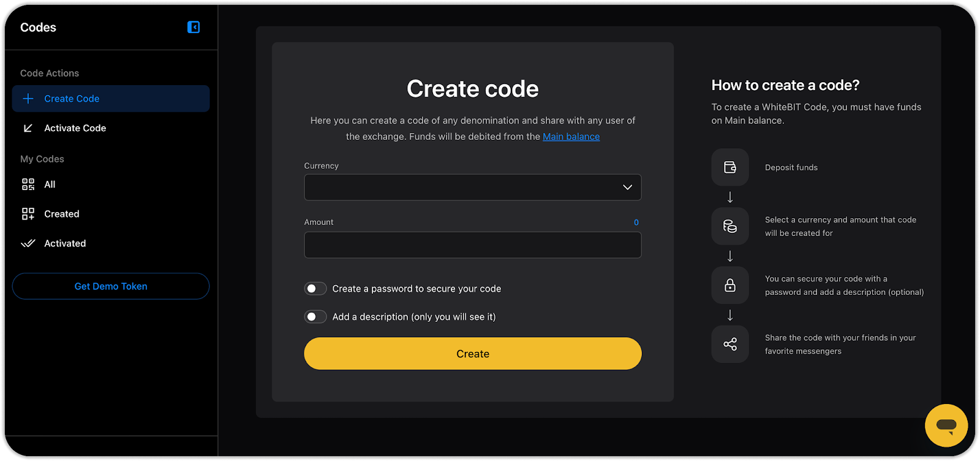Click into the Amount input field

pyautogui.click(x=472, y=245)
